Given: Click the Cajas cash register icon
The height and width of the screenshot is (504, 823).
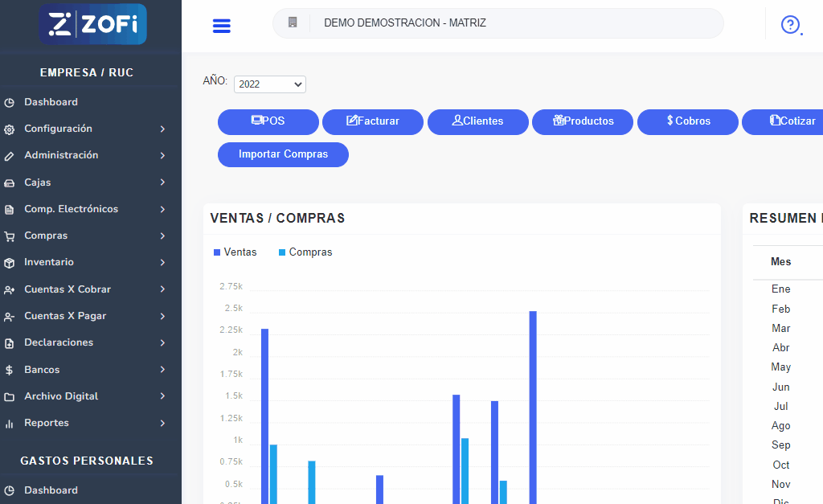Looking at the screenshot, I should [x=10, y=182].
